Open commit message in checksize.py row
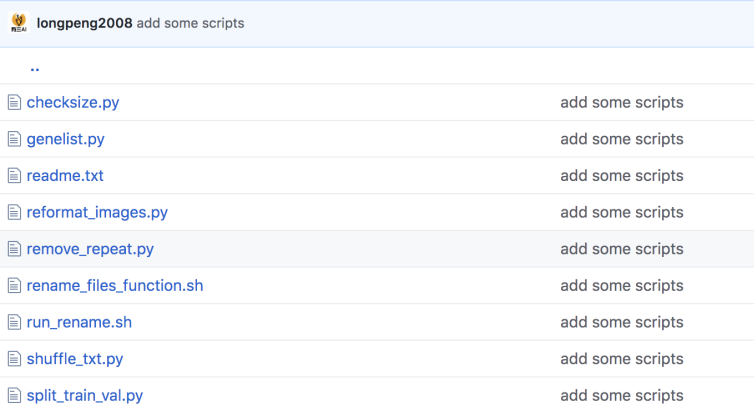 click(x=622, y=102)
